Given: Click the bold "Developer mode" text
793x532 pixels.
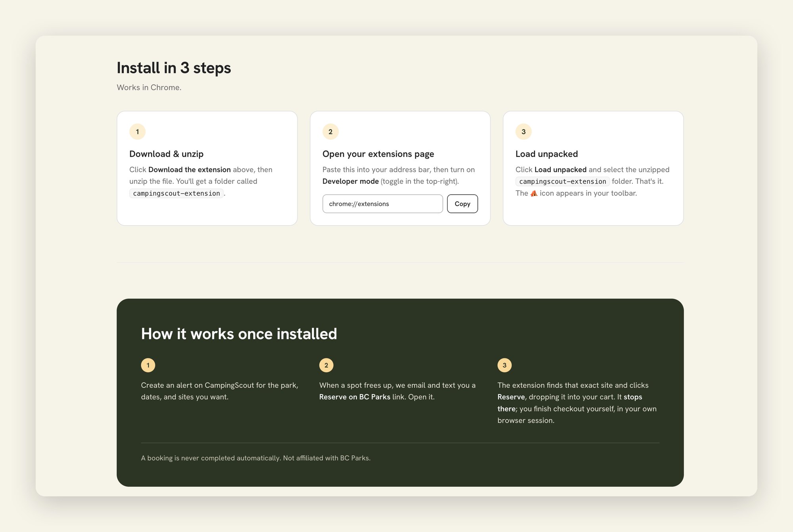Looking at the screenshot, I should tap(351, 181).
